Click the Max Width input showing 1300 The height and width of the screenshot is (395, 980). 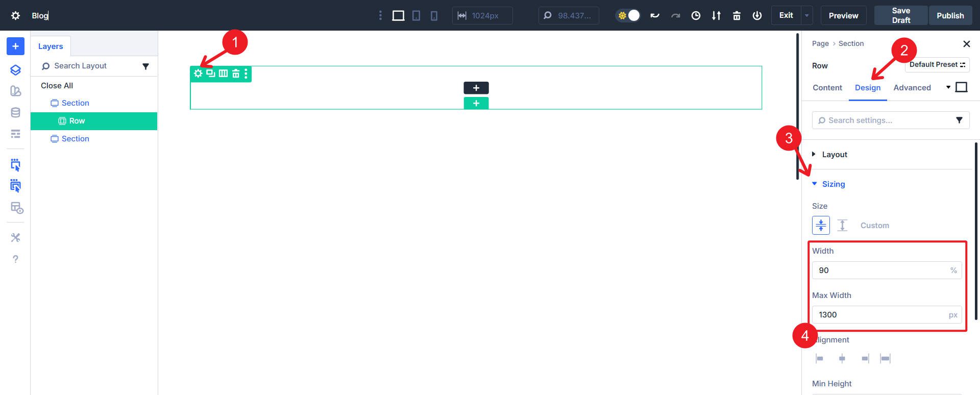pyautogui.click(x=887, y=315)
